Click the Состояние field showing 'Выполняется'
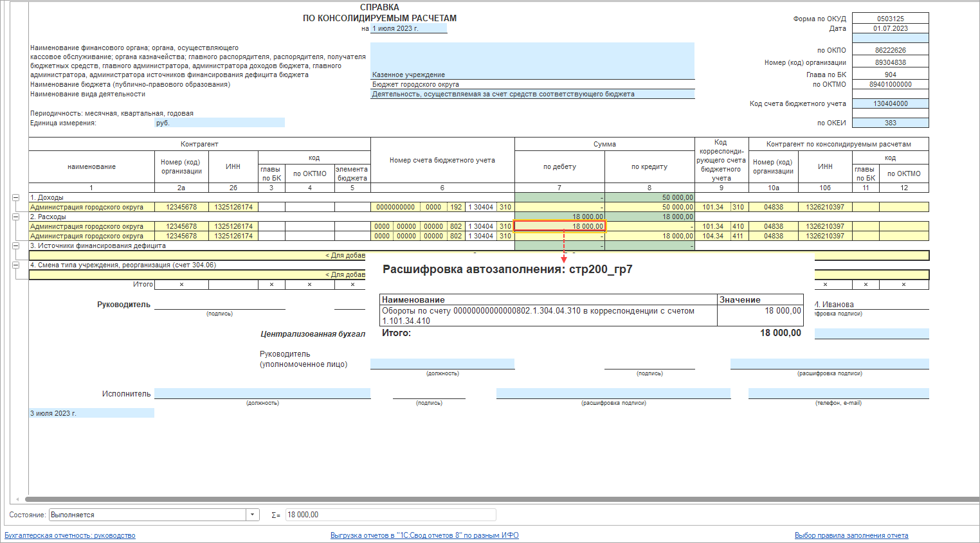980x543 pixels. [148, 515]
